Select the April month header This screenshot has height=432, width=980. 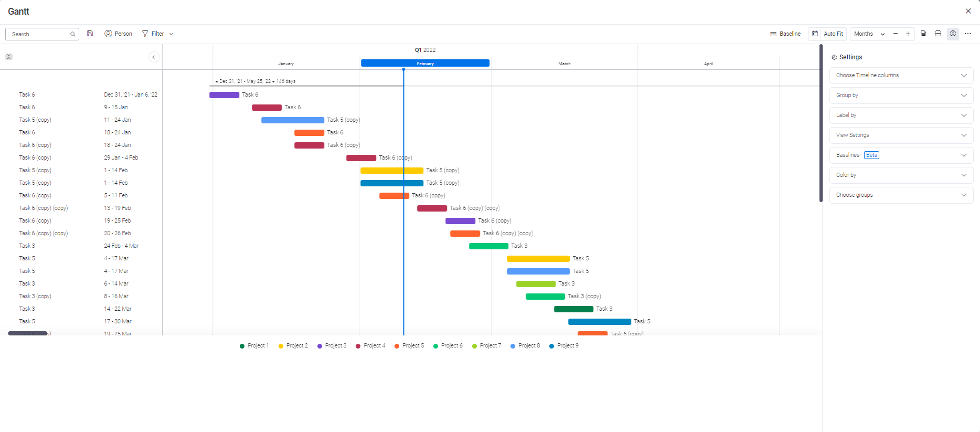(709, 64)
